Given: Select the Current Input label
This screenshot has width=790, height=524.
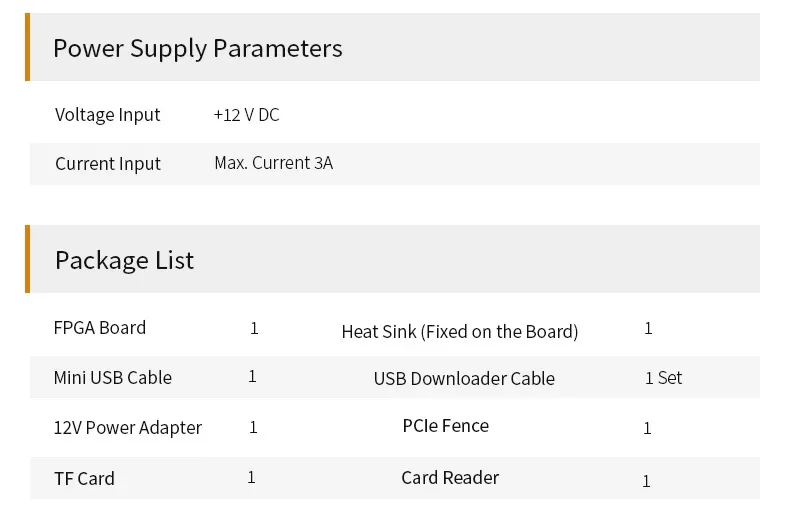Looking at the screenshot, I should [107, 164].
